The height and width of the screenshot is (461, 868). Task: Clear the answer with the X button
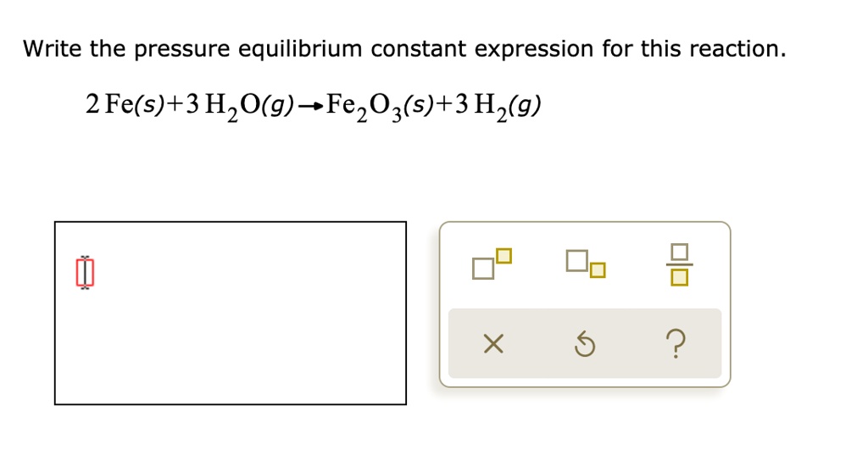pos(492,344)
